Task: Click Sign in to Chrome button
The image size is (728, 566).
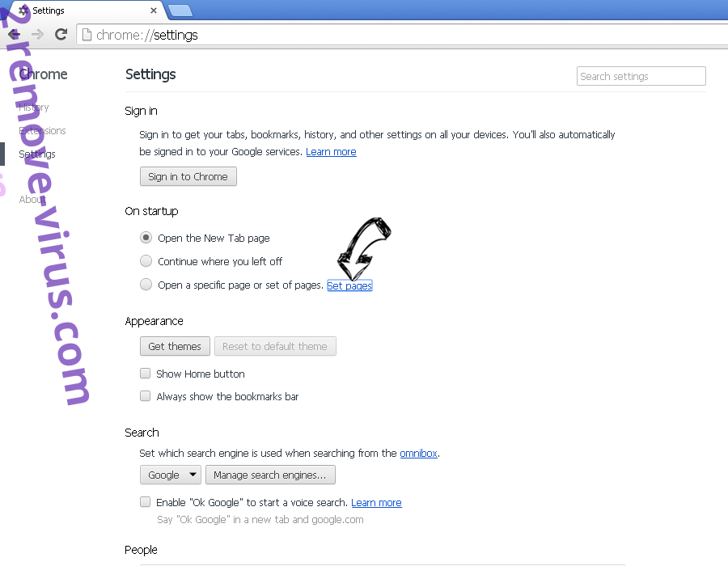Action: point(188,177)
